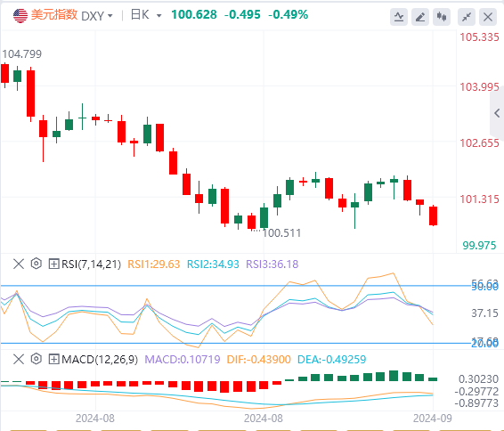
Task: Click the 0.30230 MACD axis label
Action: click(478, 379)
